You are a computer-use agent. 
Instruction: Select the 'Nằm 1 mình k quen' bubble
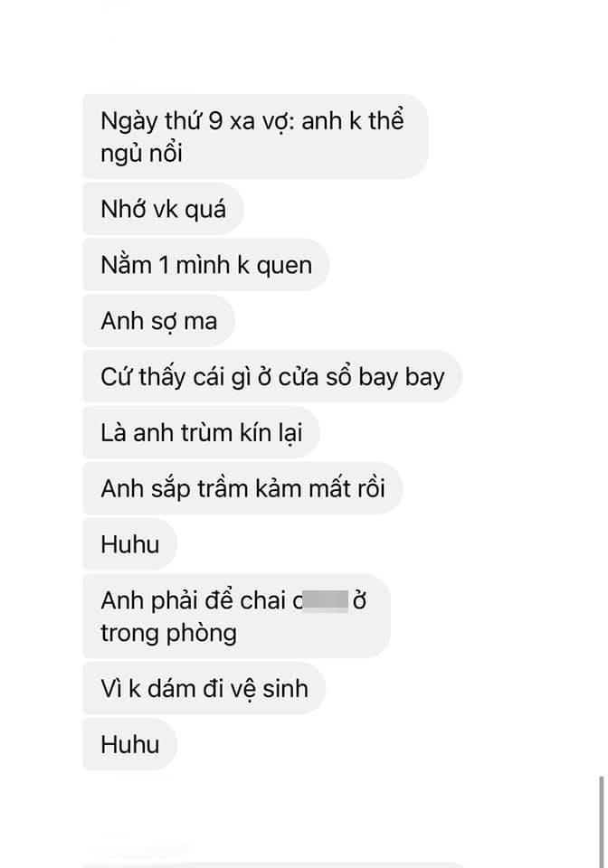206,265
